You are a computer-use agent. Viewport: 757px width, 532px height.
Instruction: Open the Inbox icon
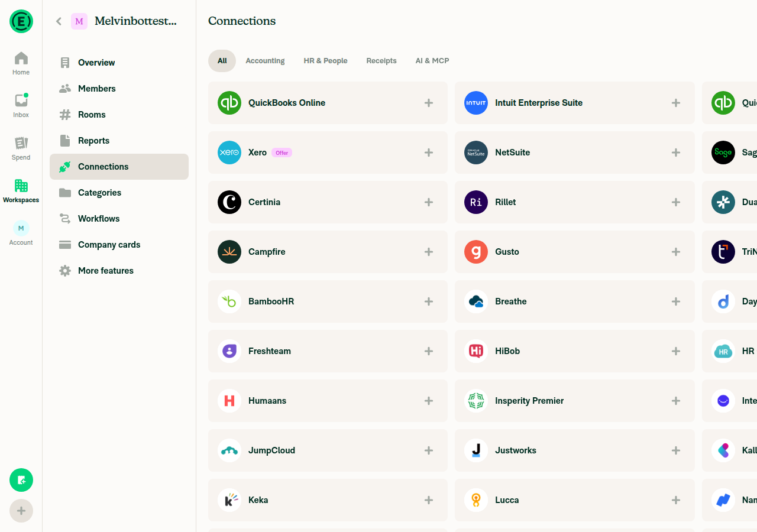pos(21,100)
